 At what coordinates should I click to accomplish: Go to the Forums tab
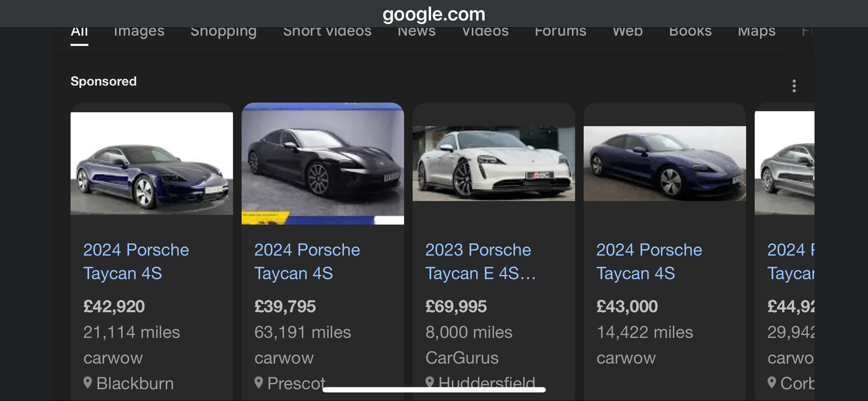click(560, 32)
